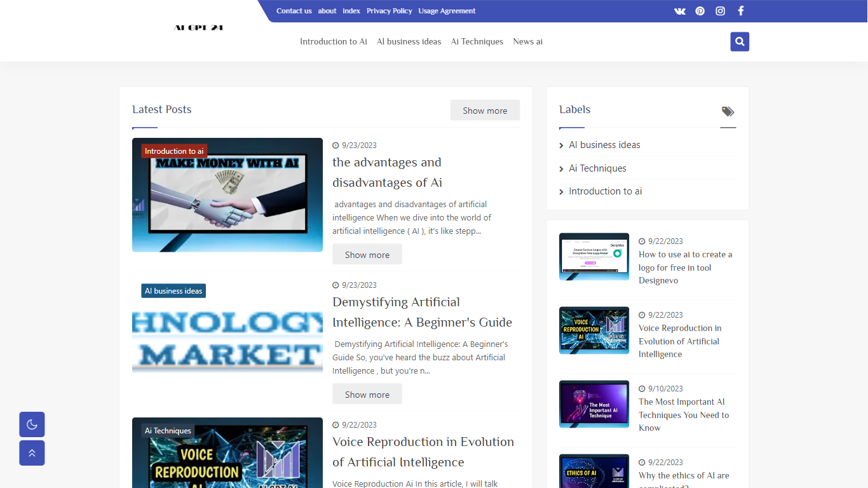Show more of the Demystifying AI post
The width and height of the screenshot is (868, 488).
(x=367, y=395)
